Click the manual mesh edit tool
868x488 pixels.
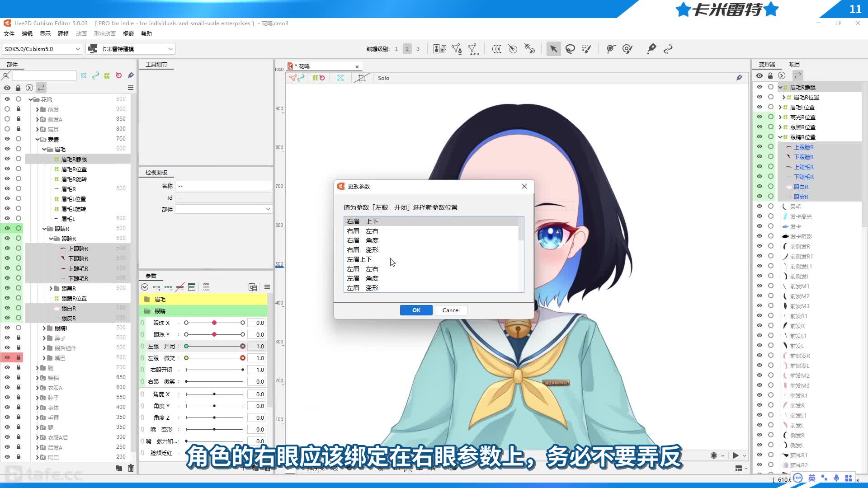pos(457,49)
